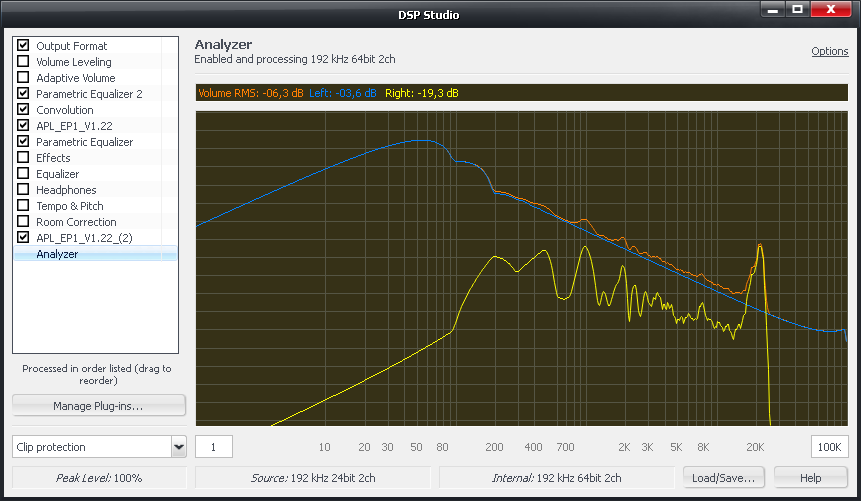This screenshot has height=501, width=861.
Task: Click the Manage Plug-ins button
Action: [x=98, y=406]
